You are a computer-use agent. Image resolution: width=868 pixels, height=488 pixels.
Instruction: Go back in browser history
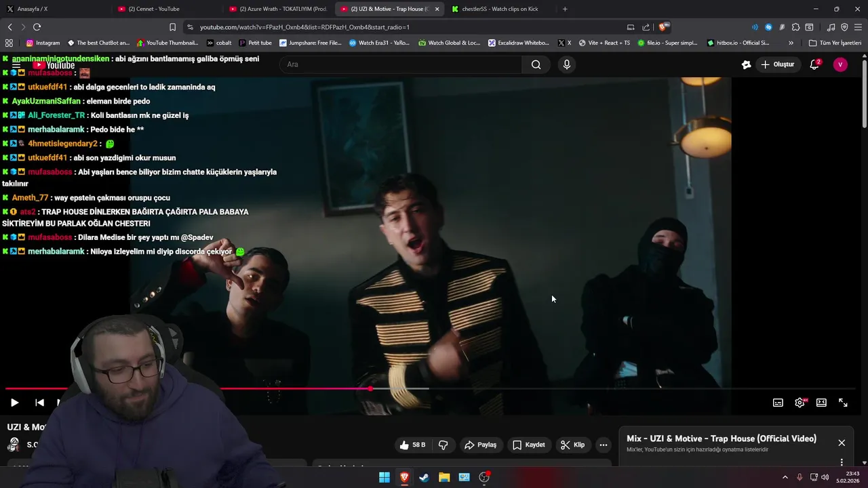coord(9,27)
